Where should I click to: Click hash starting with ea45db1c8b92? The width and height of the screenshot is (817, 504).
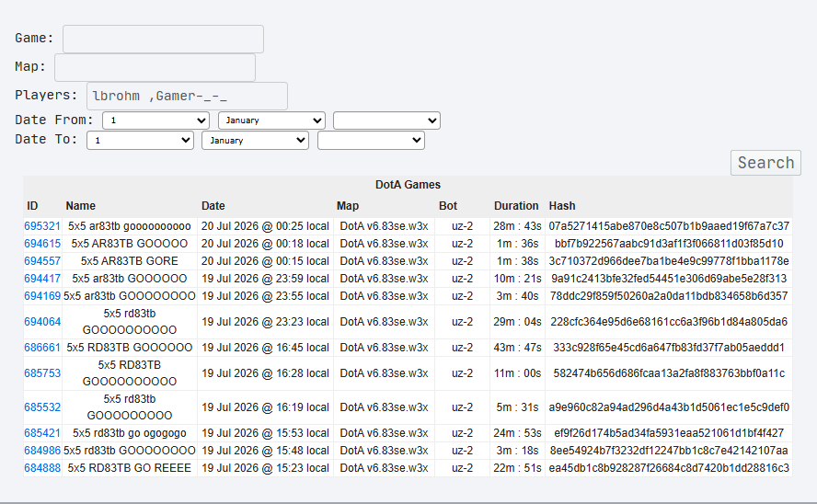669,468
